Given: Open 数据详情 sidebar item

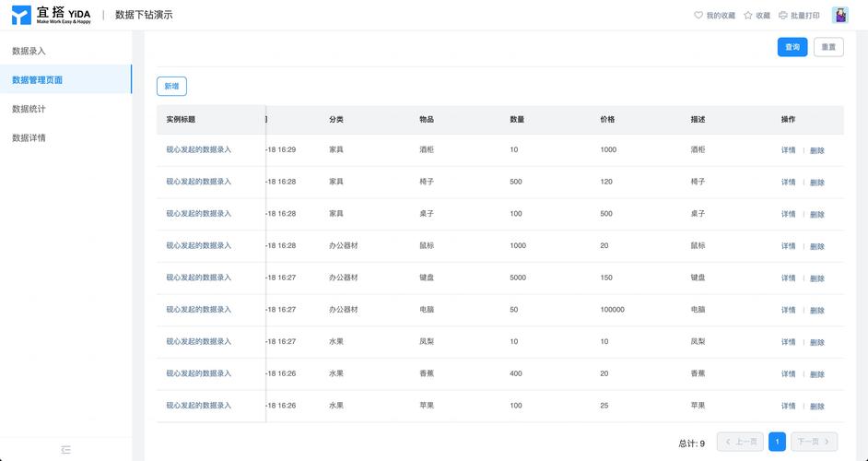Looking at the screenshot, I should [29, 137].
